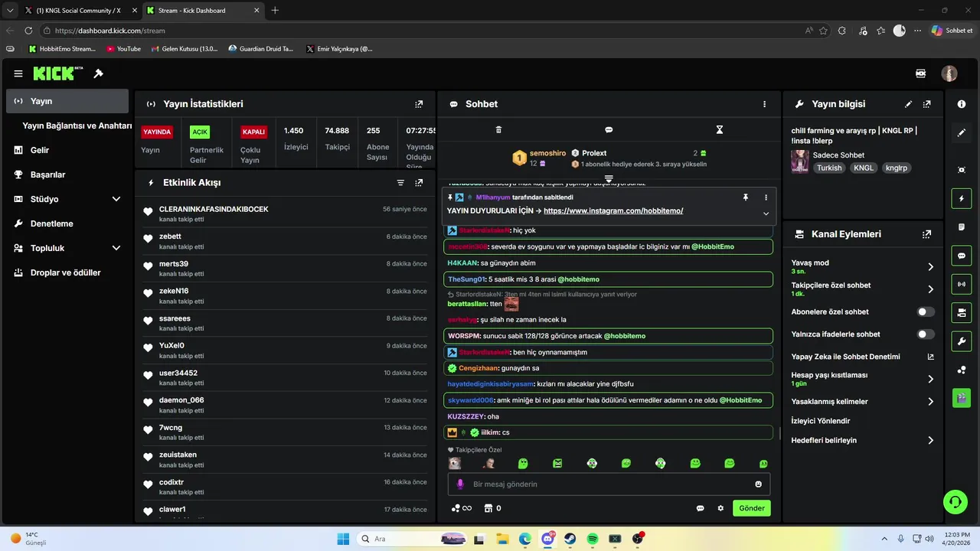Open the green headset support button
The height and width of the screenshot is (551, 980).
[x=955, y=502]
